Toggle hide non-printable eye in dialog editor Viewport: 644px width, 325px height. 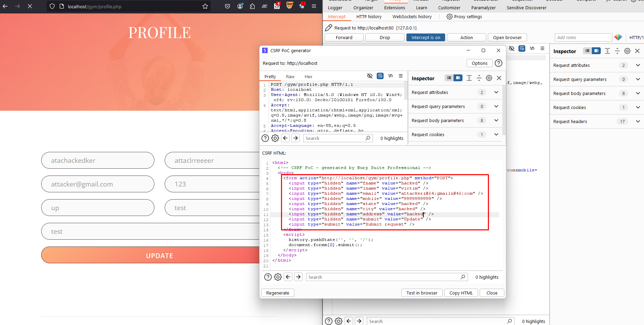click(370, 76)
